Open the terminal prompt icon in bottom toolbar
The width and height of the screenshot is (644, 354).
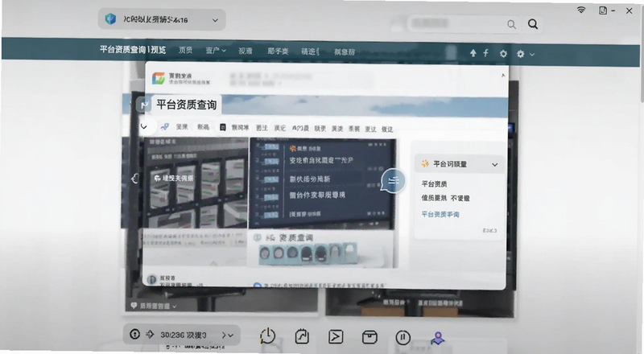[x=336, y=337]
